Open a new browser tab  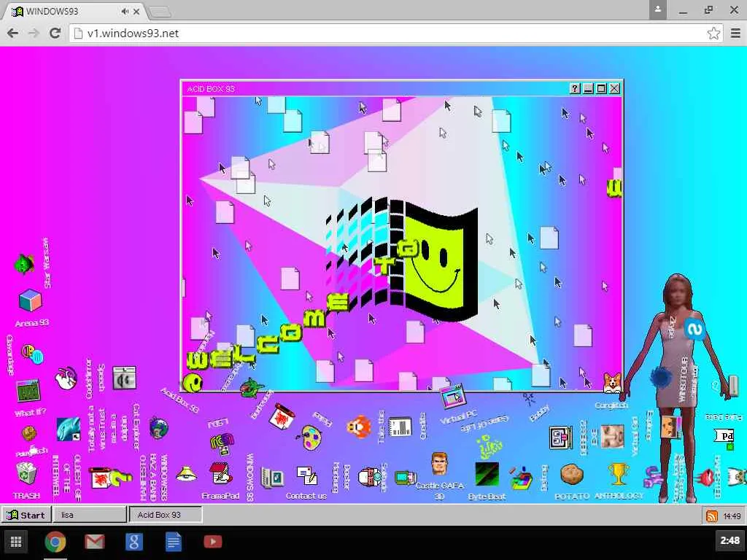pyautogui.click(x=160, y=13)
